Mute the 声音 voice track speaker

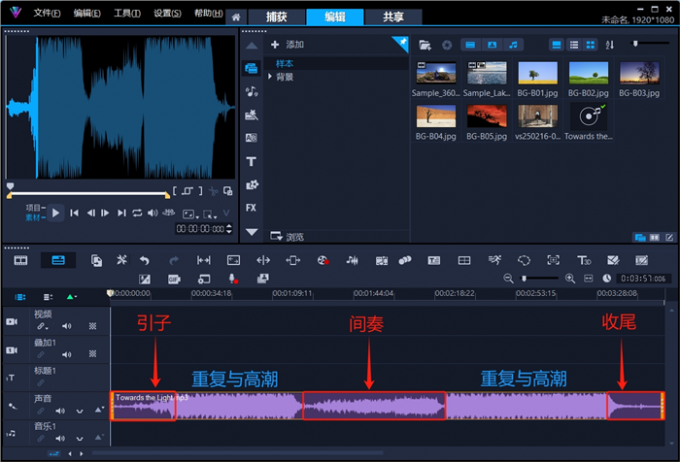[60, 410]
